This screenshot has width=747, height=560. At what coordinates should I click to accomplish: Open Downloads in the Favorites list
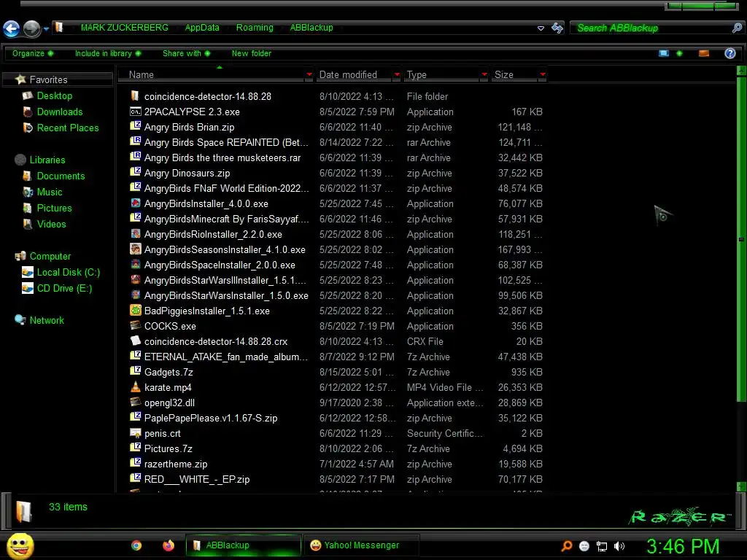tap(60, 112)
